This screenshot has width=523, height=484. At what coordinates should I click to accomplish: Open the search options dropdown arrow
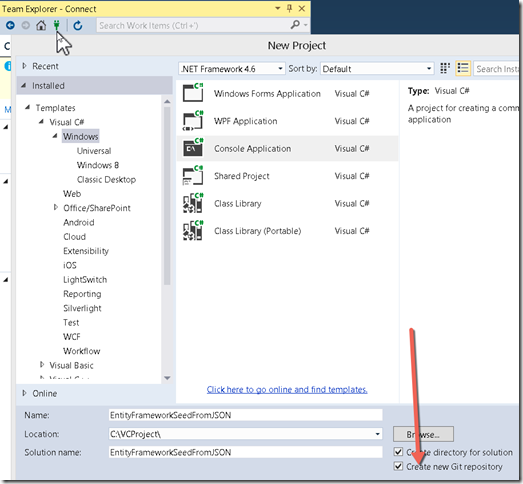[305, 25]
